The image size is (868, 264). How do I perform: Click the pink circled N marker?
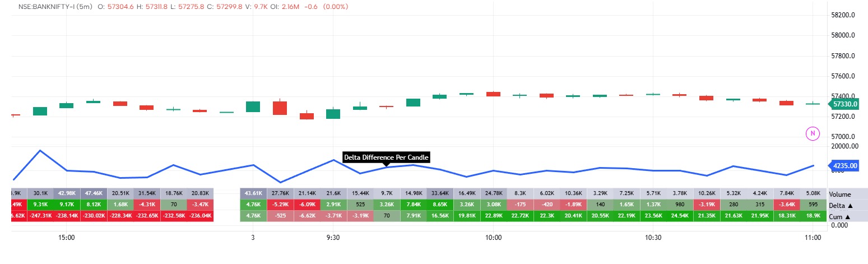pos(812,133)
